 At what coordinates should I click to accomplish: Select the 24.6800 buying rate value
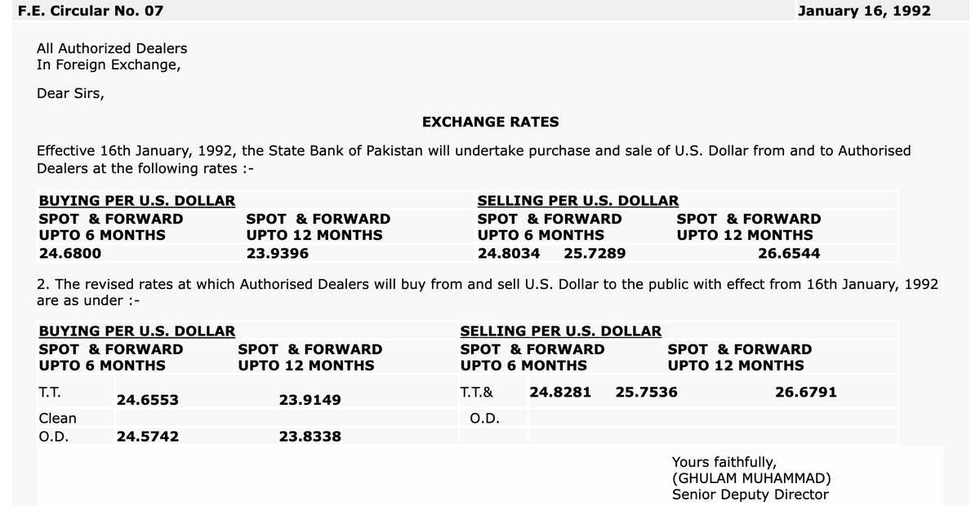(x=70, y=253)
